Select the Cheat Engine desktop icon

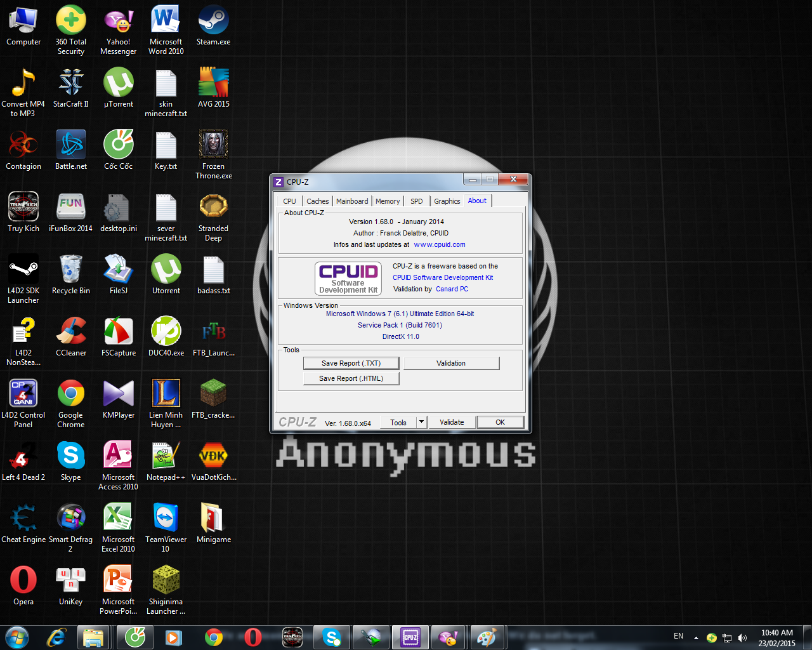tap(23, 524)
